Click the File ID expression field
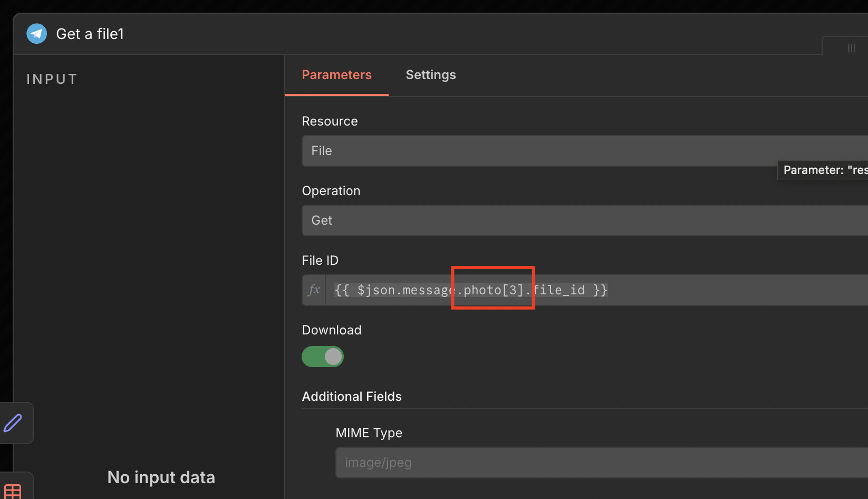Viewport: 868px width, 499px height. [686, 290]
